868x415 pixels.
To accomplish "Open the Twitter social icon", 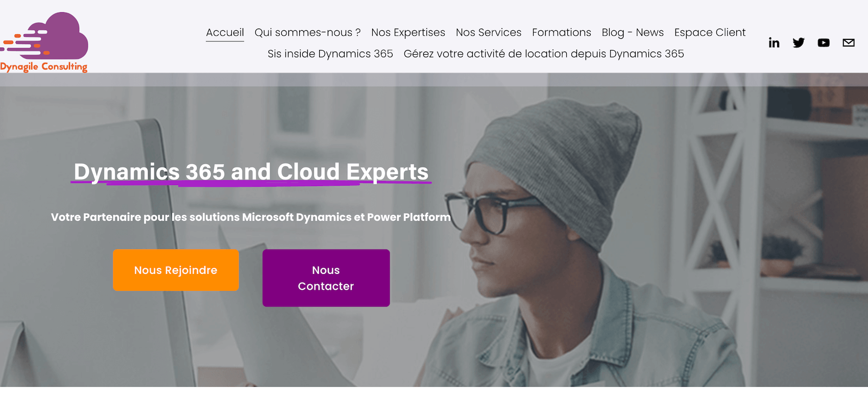I will coord(799,43).
